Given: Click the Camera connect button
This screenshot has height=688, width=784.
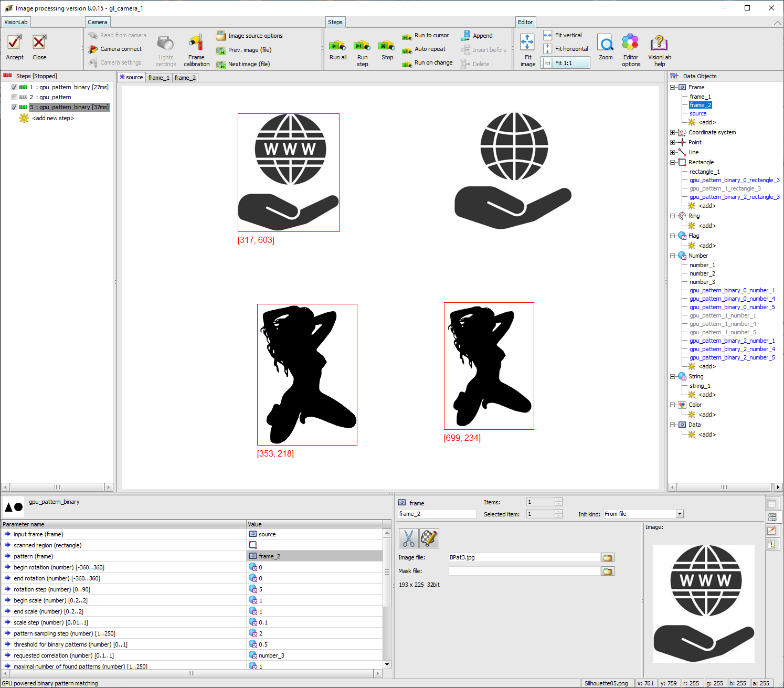Looking at the screenshot, I should click(x=121, y=49).
